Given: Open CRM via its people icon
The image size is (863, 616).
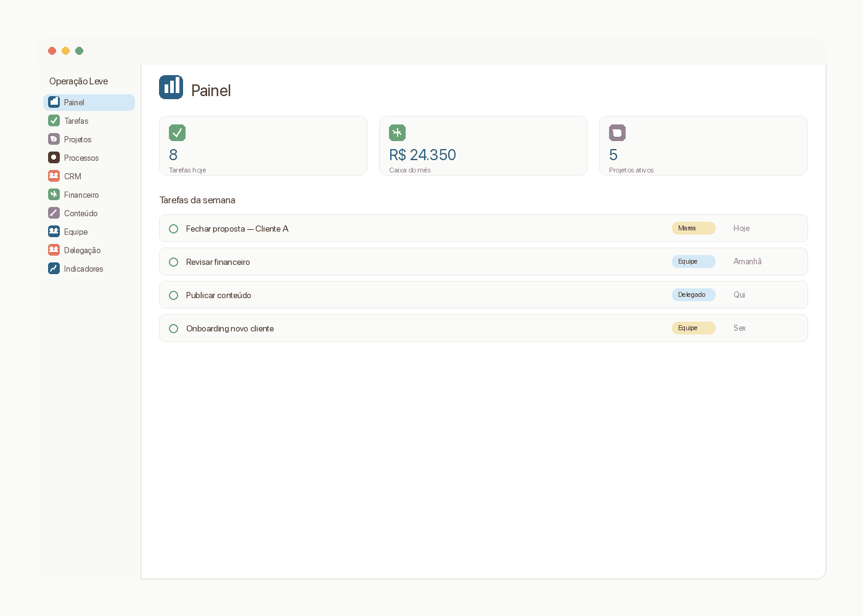Looking at the screenshot, I should click(x=54, y=176).
